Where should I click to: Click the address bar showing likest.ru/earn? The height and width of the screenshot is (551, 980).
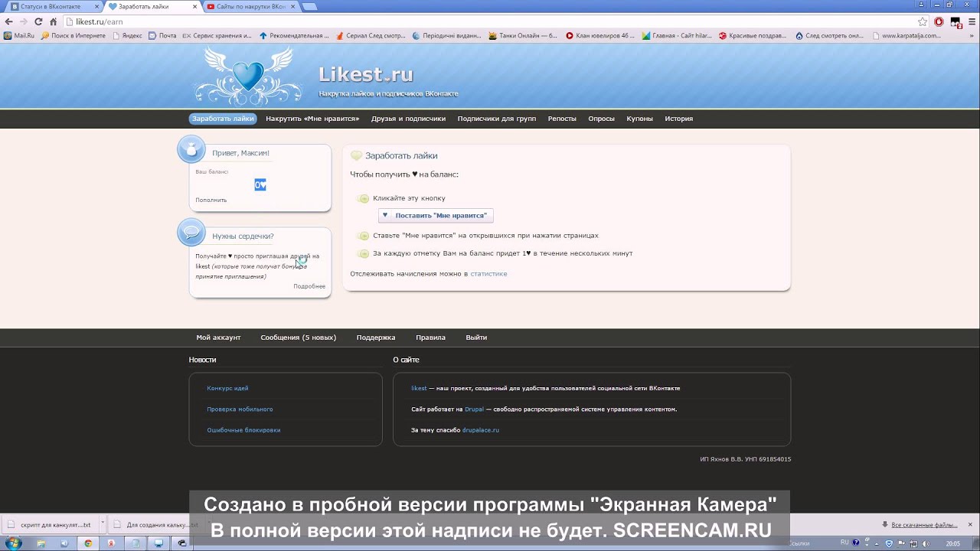coord(490,21)
